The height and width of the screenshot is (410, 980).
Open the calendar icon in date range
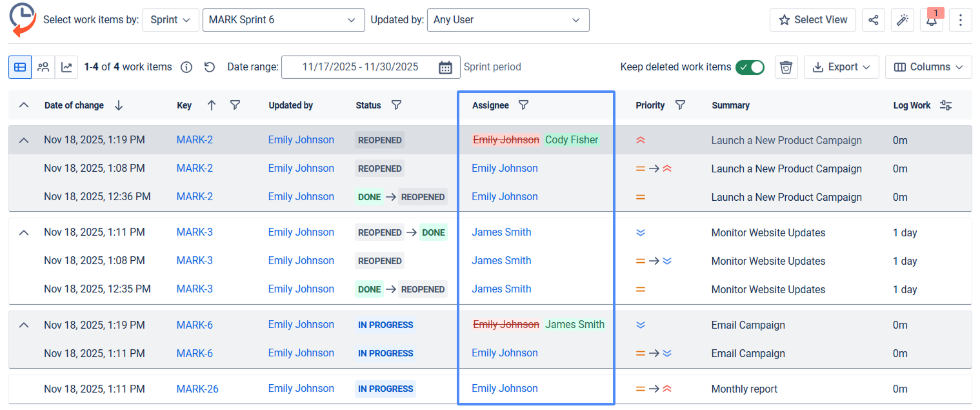445,67
